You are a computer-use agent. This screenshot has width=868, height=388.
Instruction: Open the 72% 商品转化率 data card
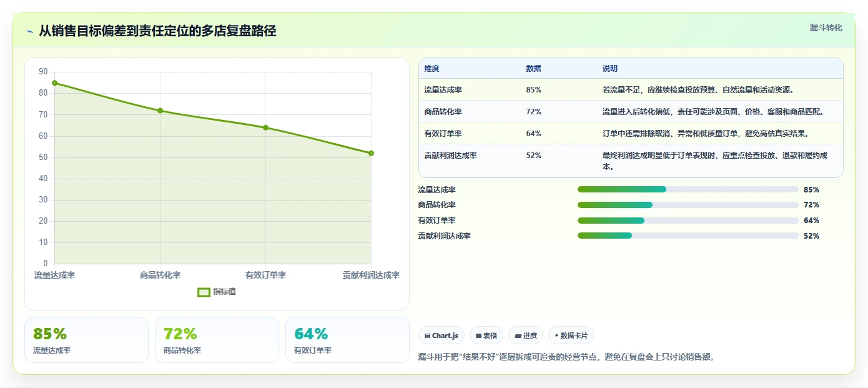217,340
